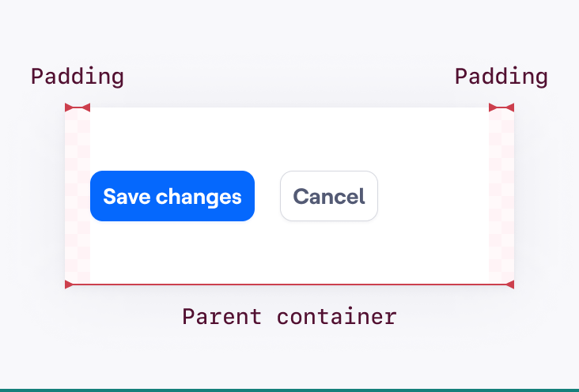Click the left padding red width marker
This screenshot has height=392, width=579.
click(x=78, y=107)
